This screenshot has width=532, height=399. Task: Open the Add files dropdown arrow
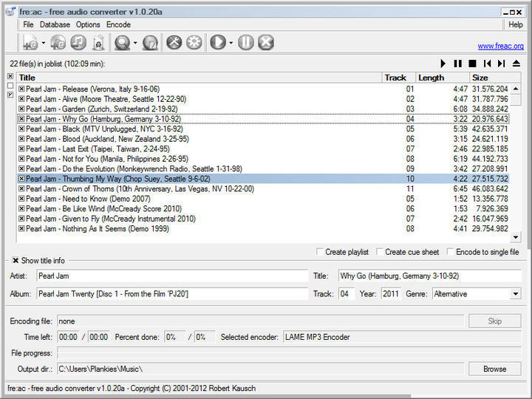tap(44, 43)
